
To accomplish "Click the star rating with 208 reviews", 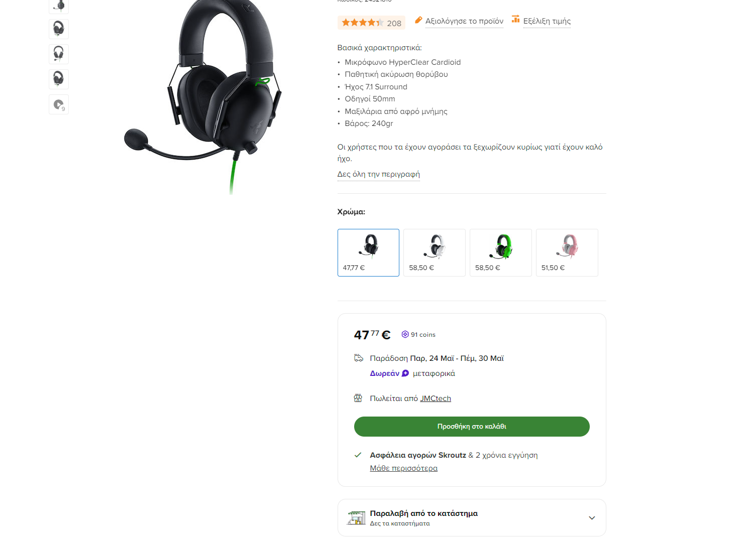I will tap(371, 23).
